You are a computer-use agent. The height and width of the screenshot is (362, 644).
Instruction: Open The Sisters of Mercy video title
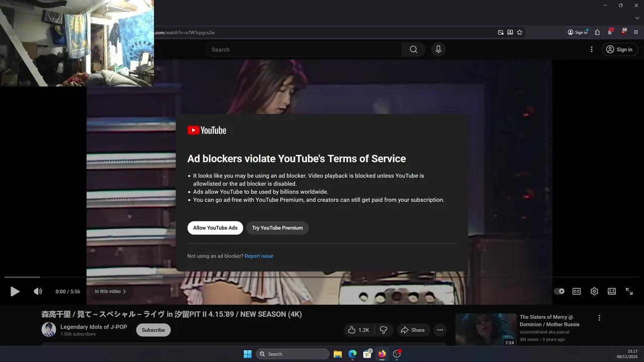[x=549, y=321]
